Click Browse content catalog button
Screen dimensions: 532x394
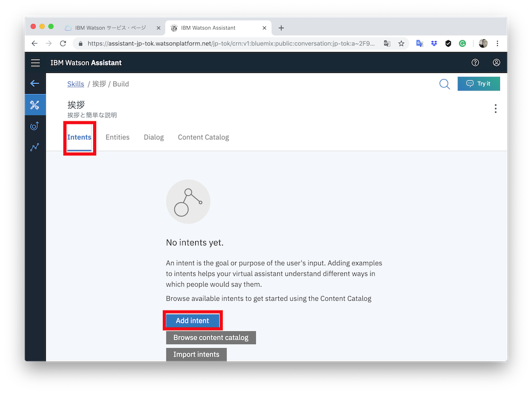coord(211,338)
